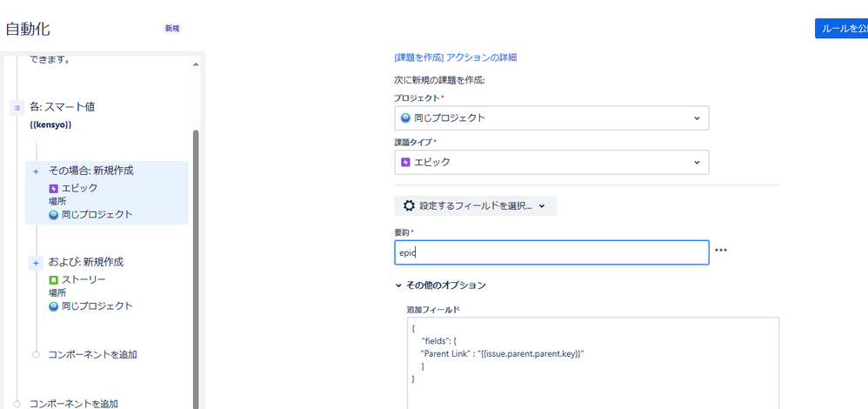Click the branch list icon beside 各: スマート値
This screenshot has height=409, width=868.
point(17,108)
